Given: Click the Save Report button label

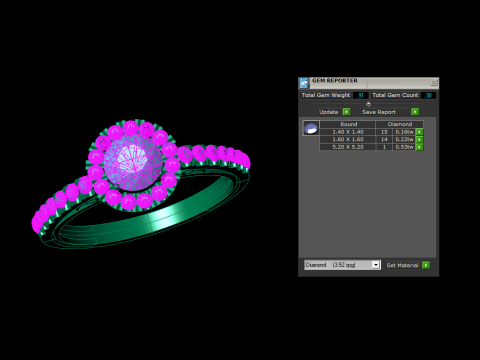Looking at the screenshot, I should coord(379,112).
